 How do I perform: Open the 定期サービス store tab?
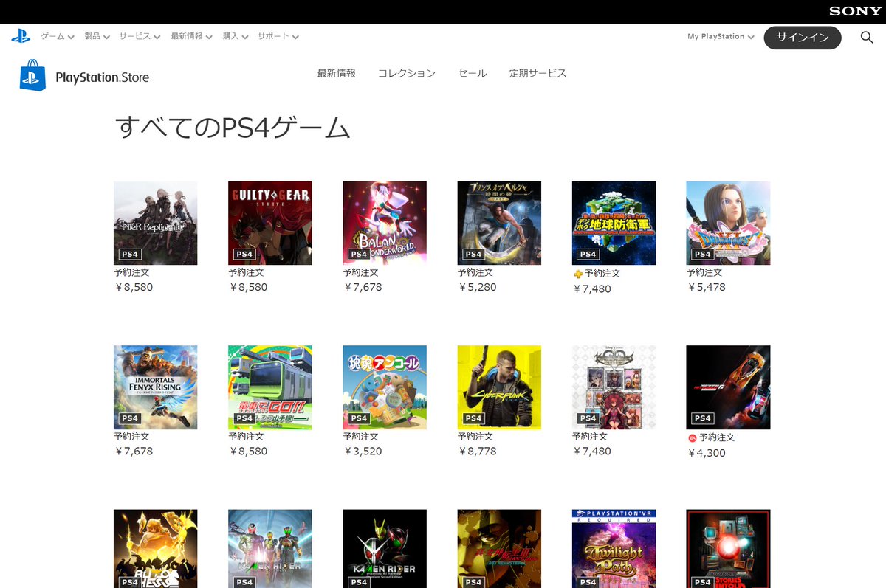coord(538,73)
